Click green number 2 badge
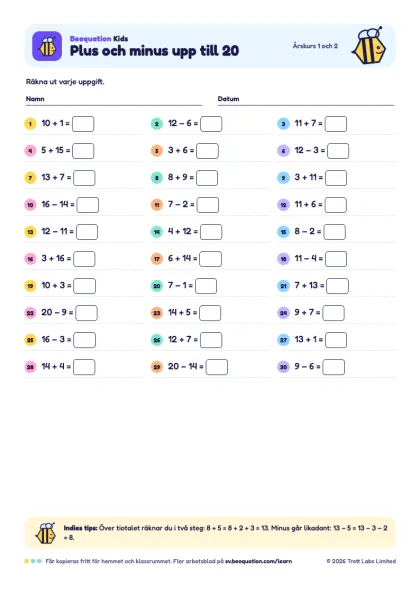420x595 pixels. point(157,124)
